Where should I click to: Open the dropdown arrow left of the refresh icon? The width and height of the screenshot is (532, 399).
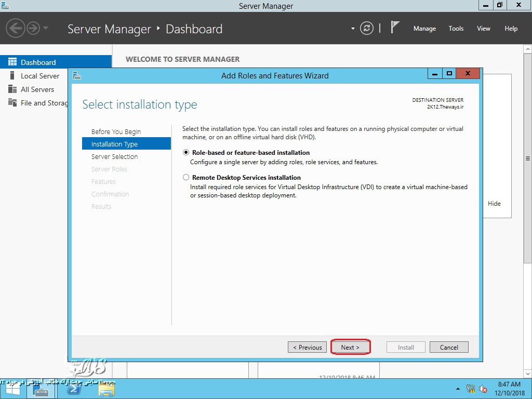(353, 29)
